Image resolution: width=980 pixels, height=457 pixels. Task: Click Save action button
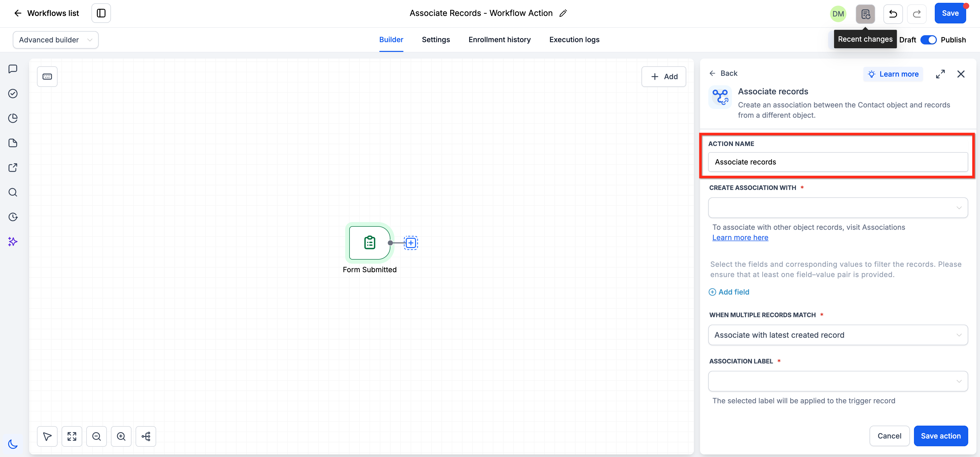941,436
